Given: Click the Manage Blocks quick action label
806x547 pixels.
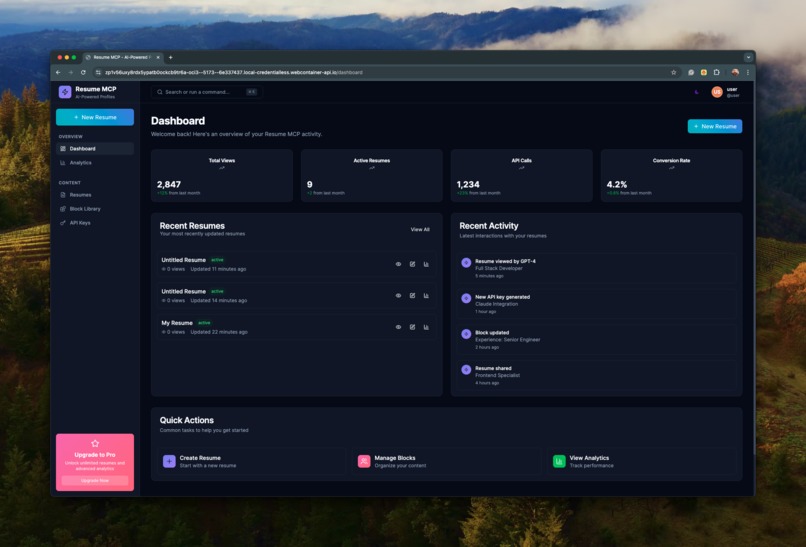Looking at the screenshot, I should coord(395,458).
